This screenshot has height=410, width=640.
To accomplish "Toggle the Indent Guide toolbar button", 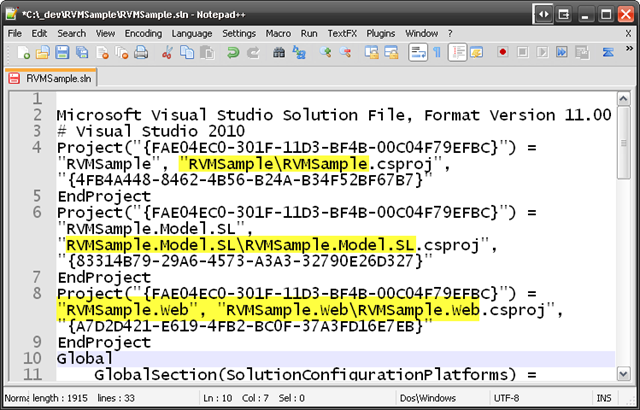I will click(x=456, y=52).
